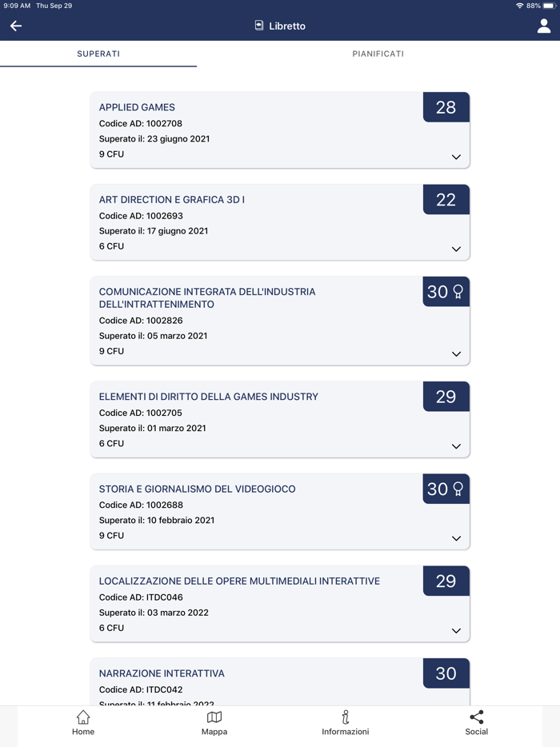Tap the honors ribbon icon on Storia e Giornalismo
This screenshot has width=560, height=747.
[x=458, y=489]
